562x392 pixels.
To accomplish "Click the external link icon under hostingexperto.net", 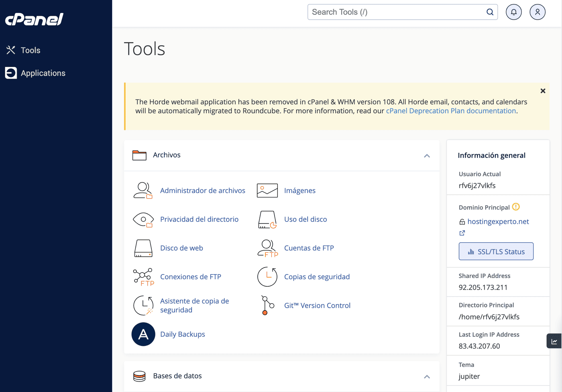I will (462, 233).
